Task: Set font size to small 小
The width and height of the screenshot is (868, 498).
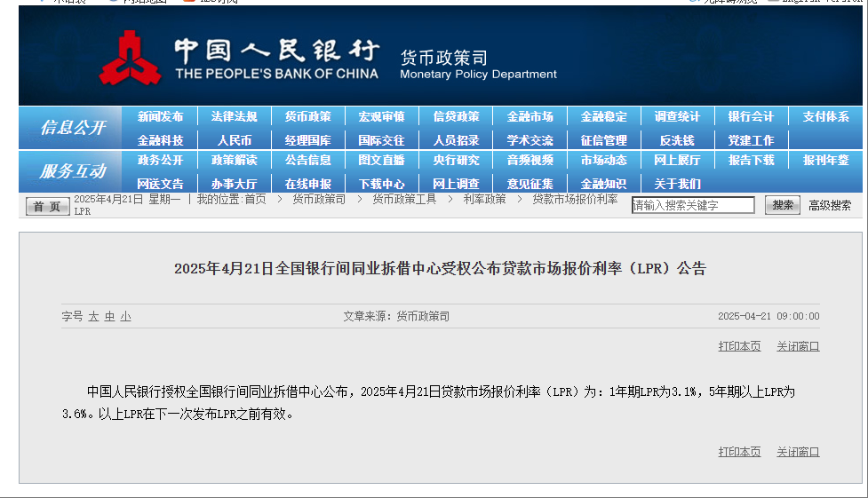Action: point(125,317)
